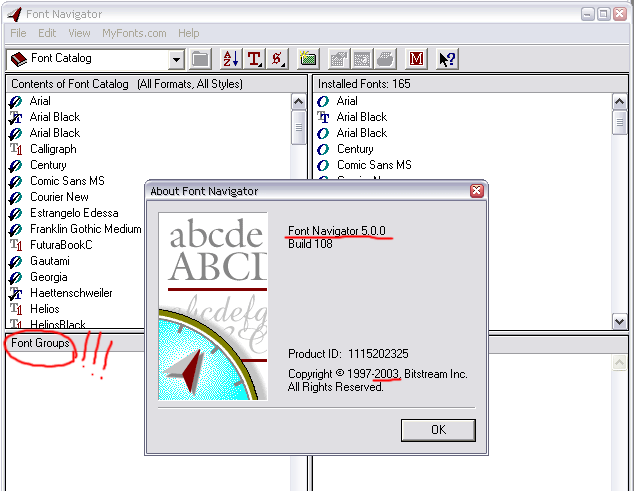Viewport: 634px width, 491px height.
Task: Close the Font Navigator main window
Action: coord(619,14)
